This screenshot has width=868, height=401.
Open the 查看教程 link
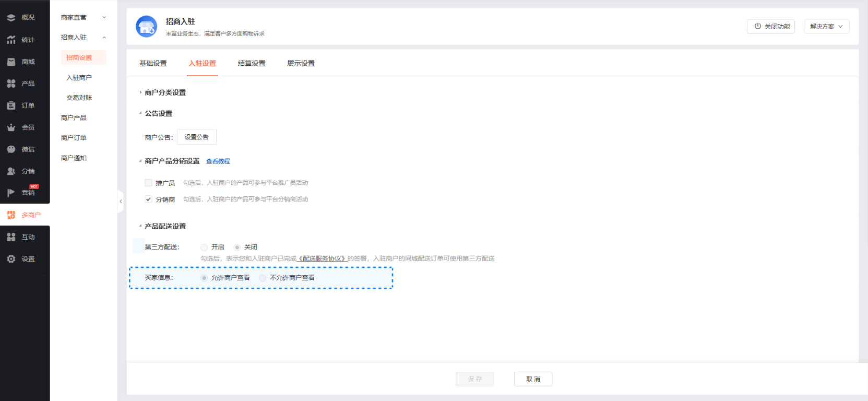tap(218, 161)
